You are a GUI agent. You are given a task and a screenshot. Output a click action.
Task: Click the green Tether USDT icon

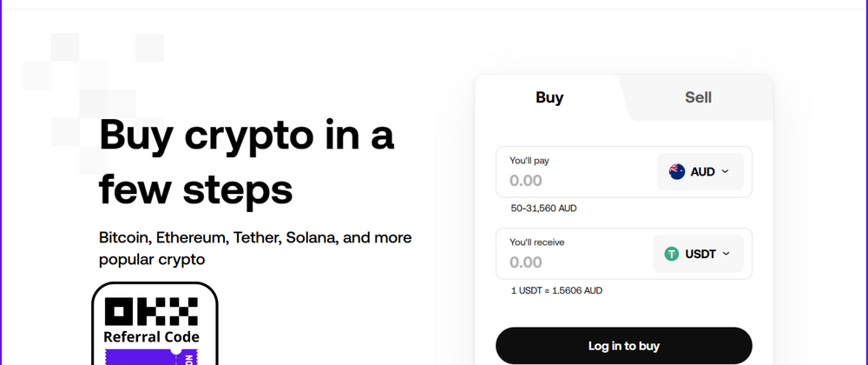[672, 254]
